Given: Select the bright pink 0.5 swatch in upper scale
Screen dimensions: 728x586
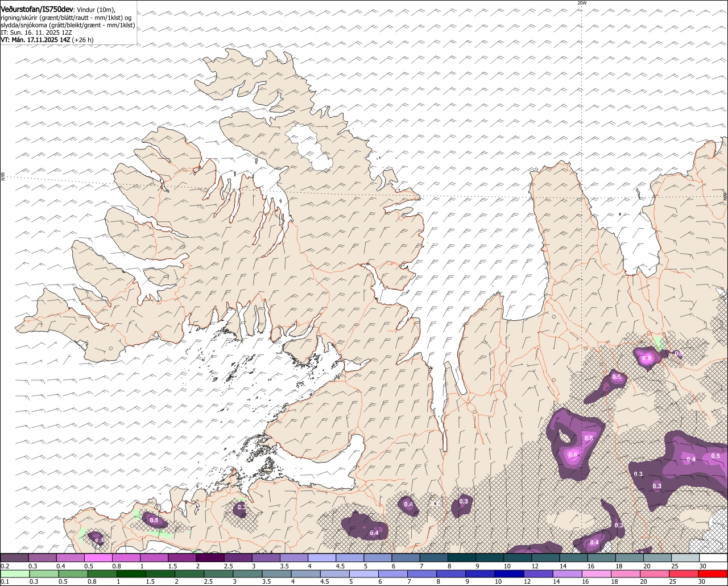Looking at the screenshot, I should 98,558.
